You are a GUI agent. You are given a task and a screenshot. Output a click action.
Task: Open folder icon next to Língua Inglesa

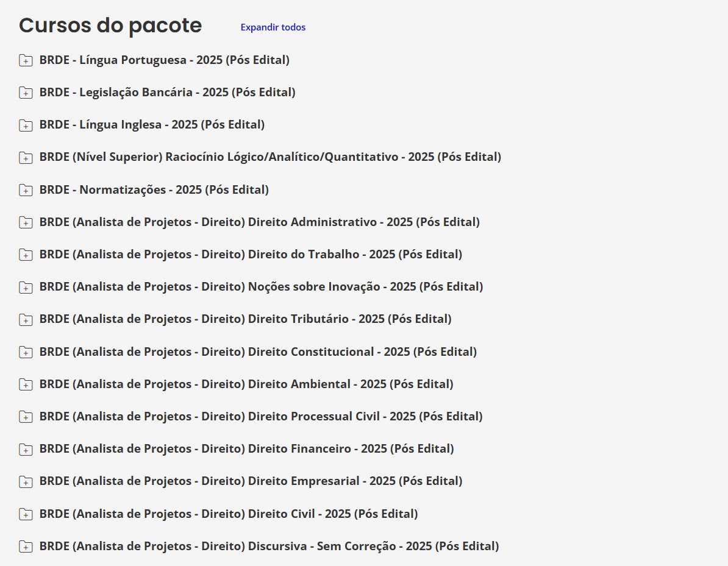pos(26,126)
